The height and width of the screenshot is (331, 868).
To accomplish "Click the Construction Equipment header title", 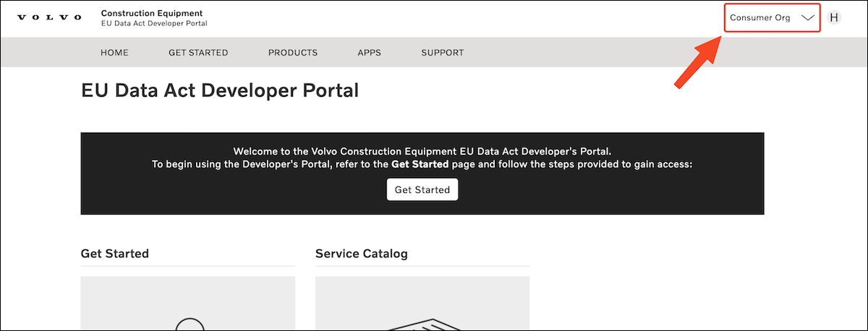I will click(x=152, y=13).
